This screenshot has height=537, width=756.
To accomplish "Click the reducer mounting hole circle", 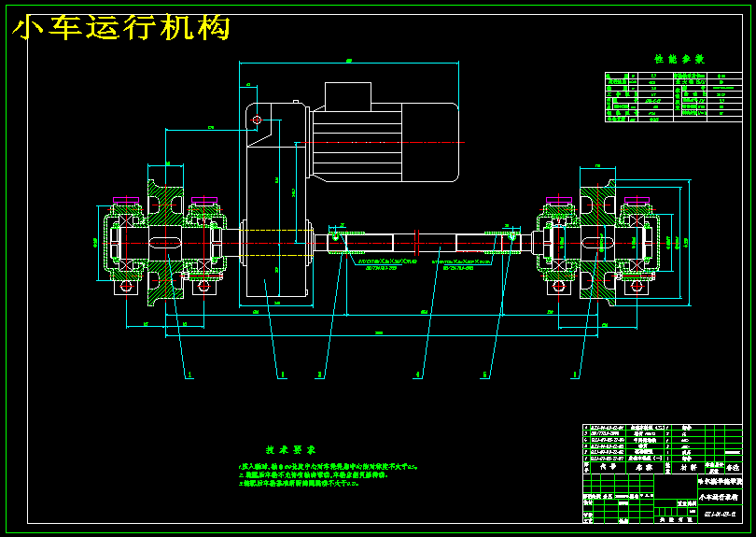I will click(257, 120).
